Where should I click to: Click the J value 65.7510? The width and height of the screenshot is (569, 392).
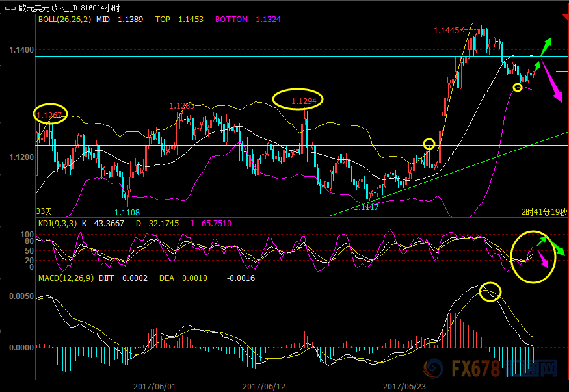click(x=217, y=224)
